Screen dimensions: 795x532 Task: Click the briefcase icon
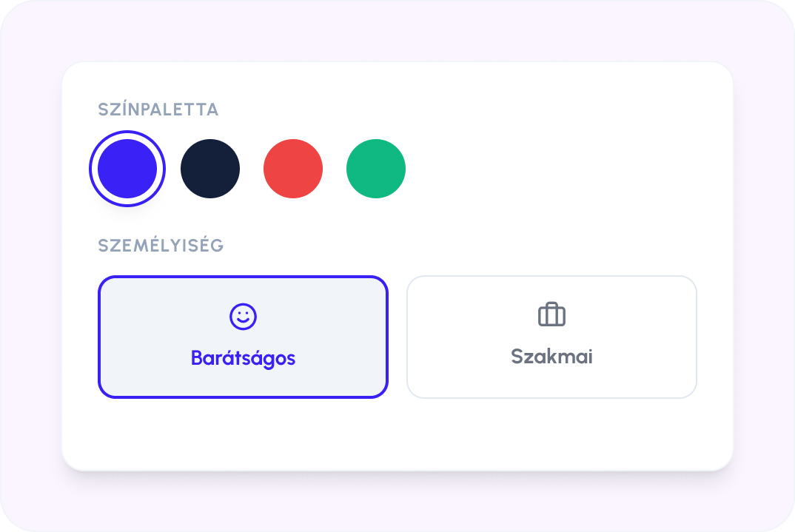[551, 314]
